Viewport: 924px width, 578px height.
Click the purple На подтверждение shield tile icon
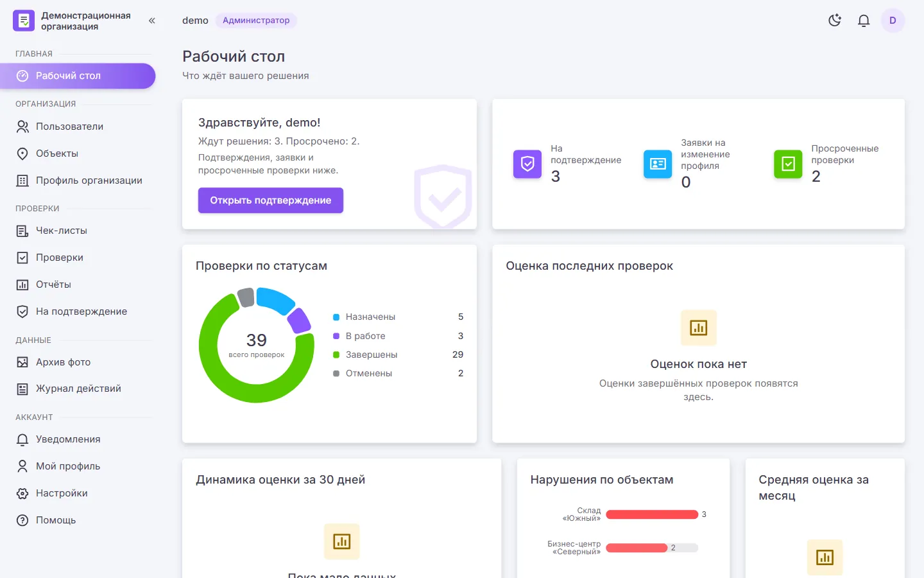pyautogui.click(x=527, y=164)
